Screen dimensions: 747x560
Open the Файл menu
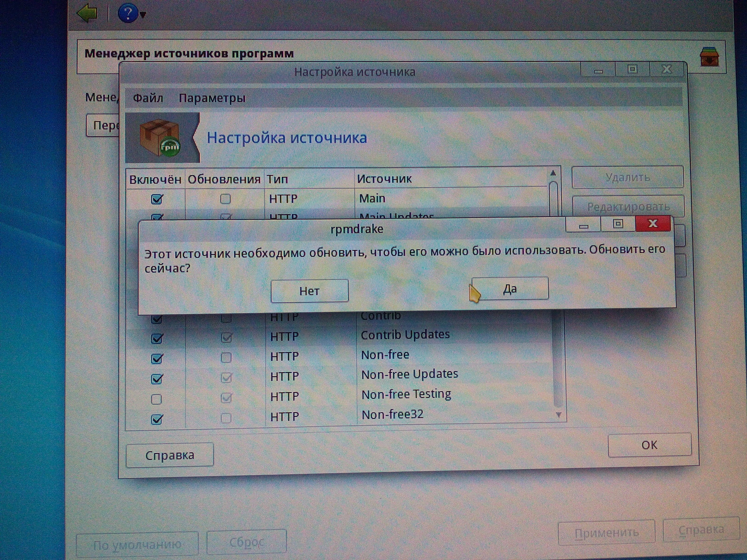click(148, 98)
